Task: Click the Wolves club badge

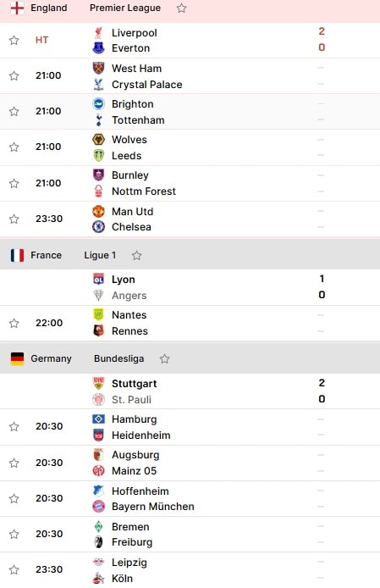Action: click(98, 140)
